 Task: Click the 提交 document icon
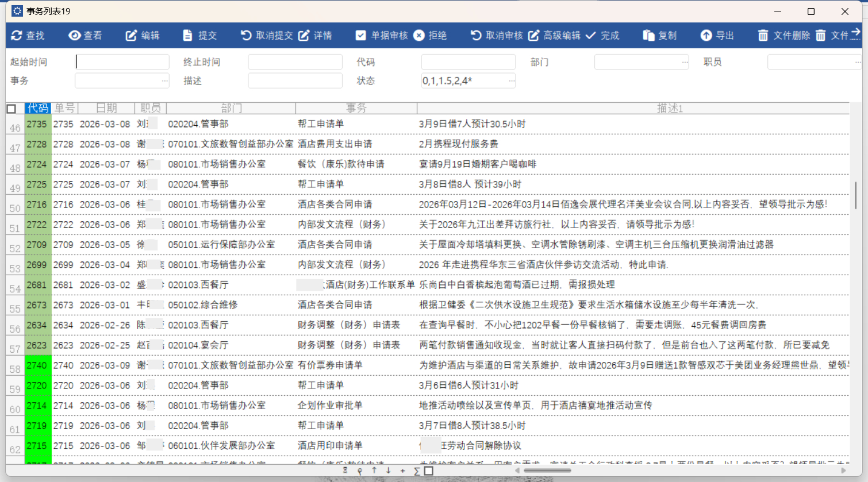tap(187, 36)
